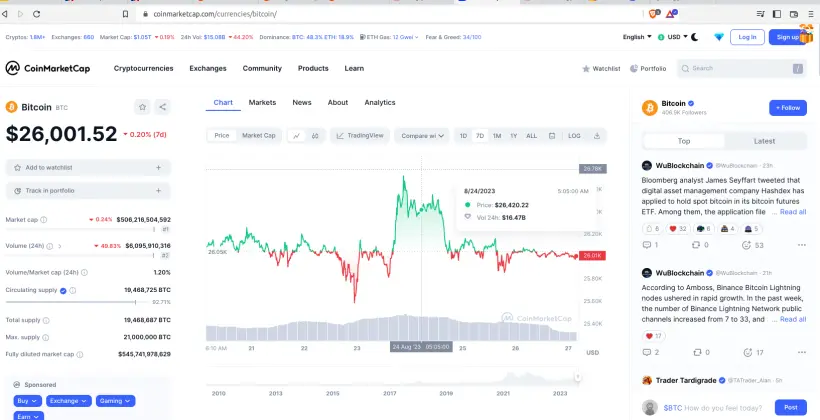Open the USD currency dropdown
This screenshot has width=820, height=420.
[x=673, y=37]
